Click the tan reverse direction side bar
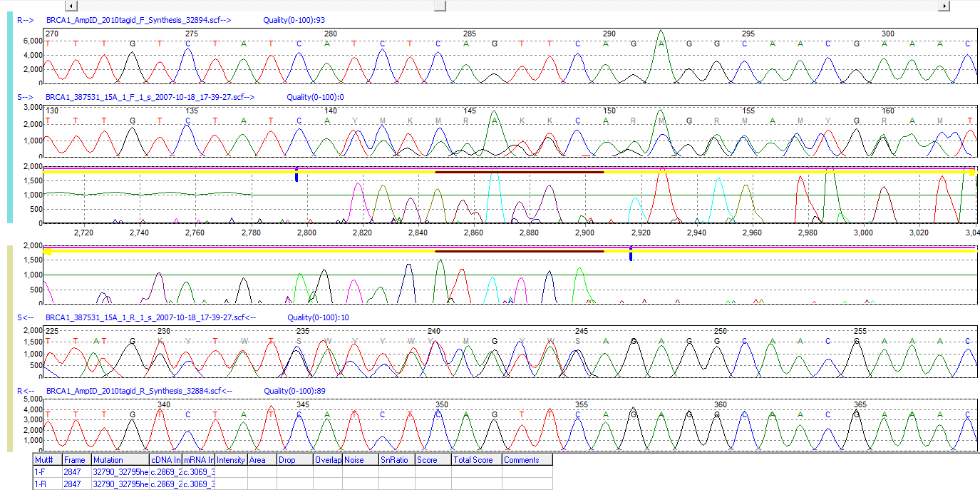Screen dimensions: 980x490 pyautogui.click(x=10, y=349)
